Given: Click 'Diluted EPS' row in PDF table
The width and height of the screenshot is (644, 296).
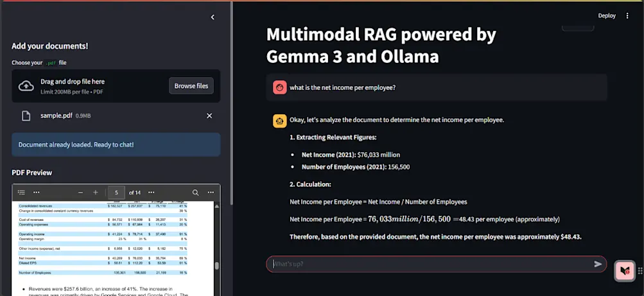Looking at the screenshot, I should (103, 263).
